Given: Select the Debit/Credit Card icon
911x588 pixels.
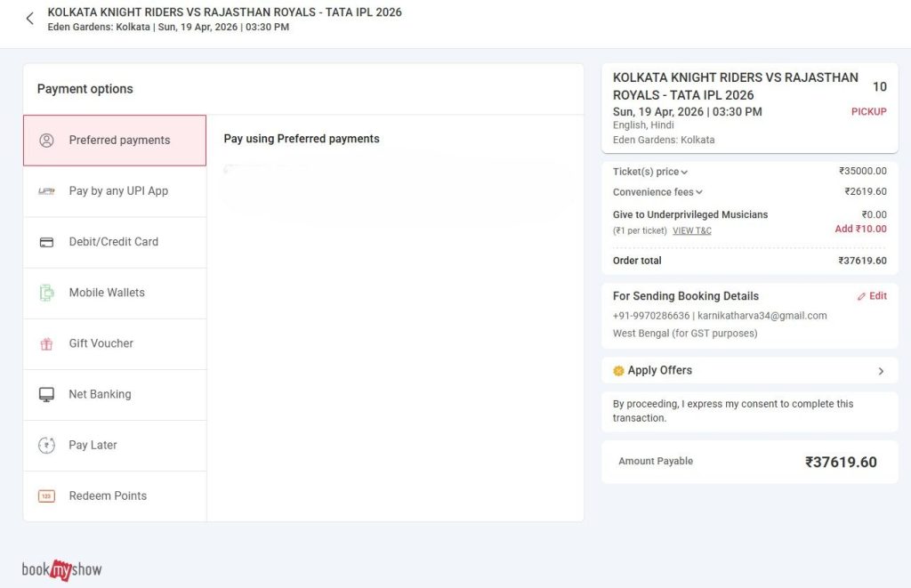Looking at the screenshot, I should click(46, 241).
